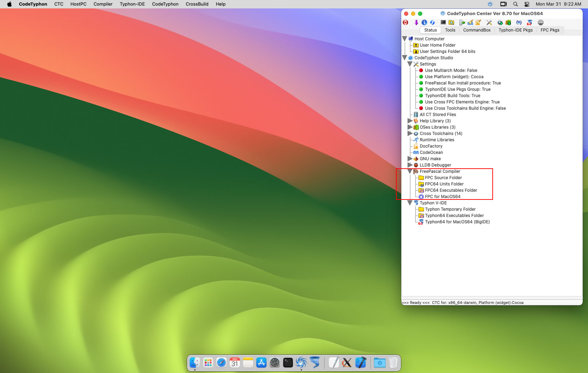Viewport: 588px width, 373px height.
Task: Open the FPC Pkgs tab
Action: [550, 30]
